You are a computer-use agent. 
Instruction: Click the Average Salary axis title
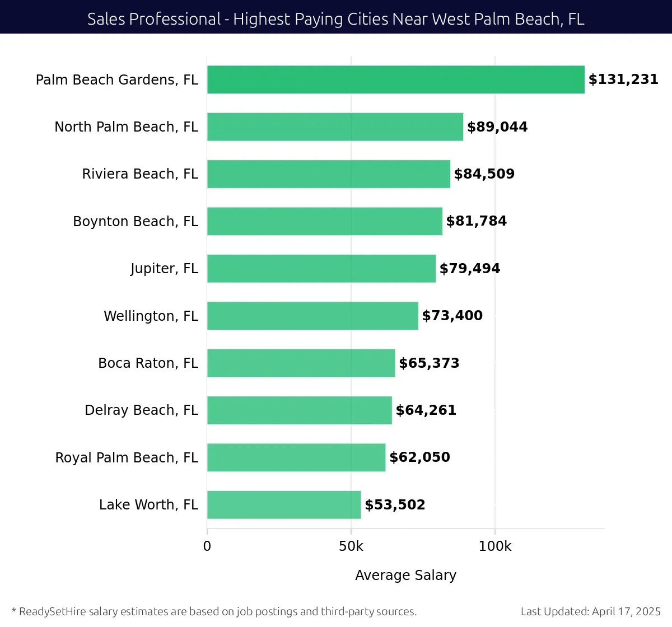[x=406, y=575]
